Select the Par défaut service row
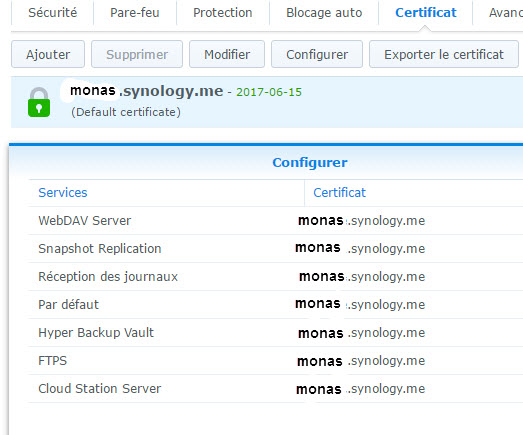The width and height of the screenshot is (523, 435). click(276, 305)
